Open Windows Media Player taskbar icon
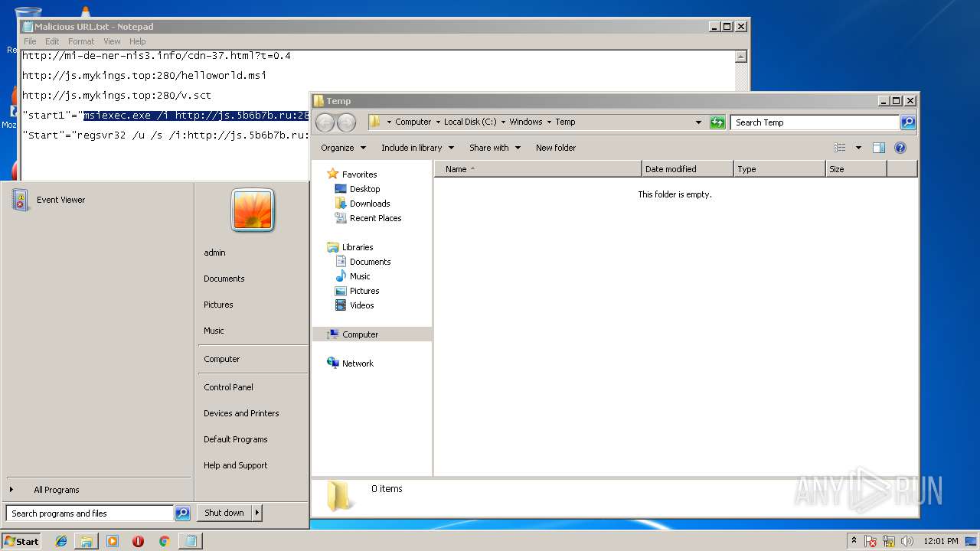Image resolution: width=980 pixels, height=551 pixels. click(x=113, y=541)
